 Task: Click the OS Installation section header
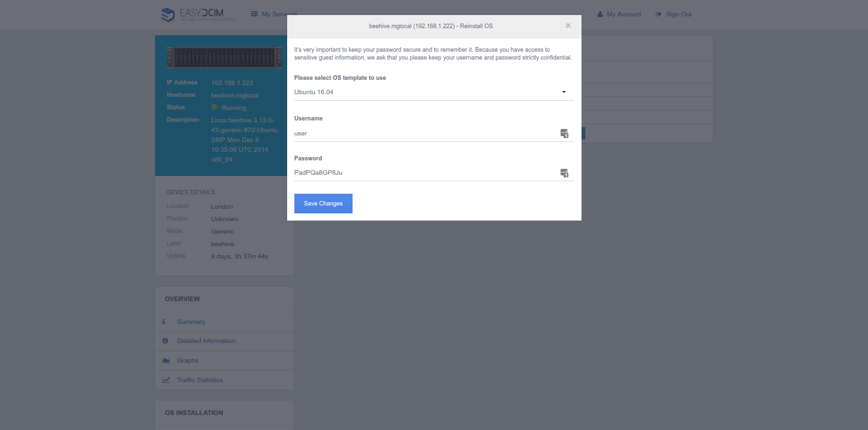pos(194,413)
